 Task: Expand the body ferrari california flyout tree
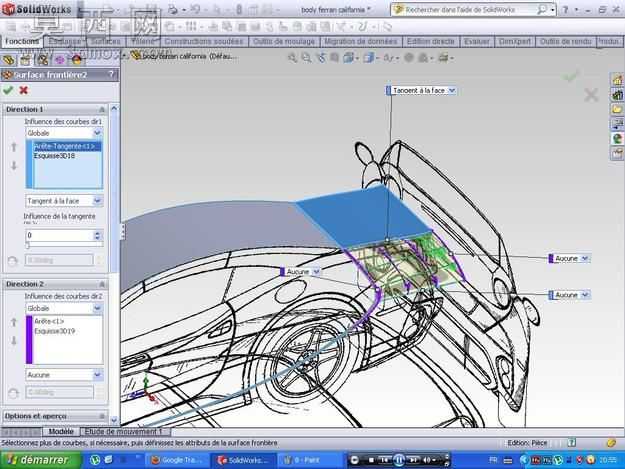pyautogui.click(x=124, y=56)
